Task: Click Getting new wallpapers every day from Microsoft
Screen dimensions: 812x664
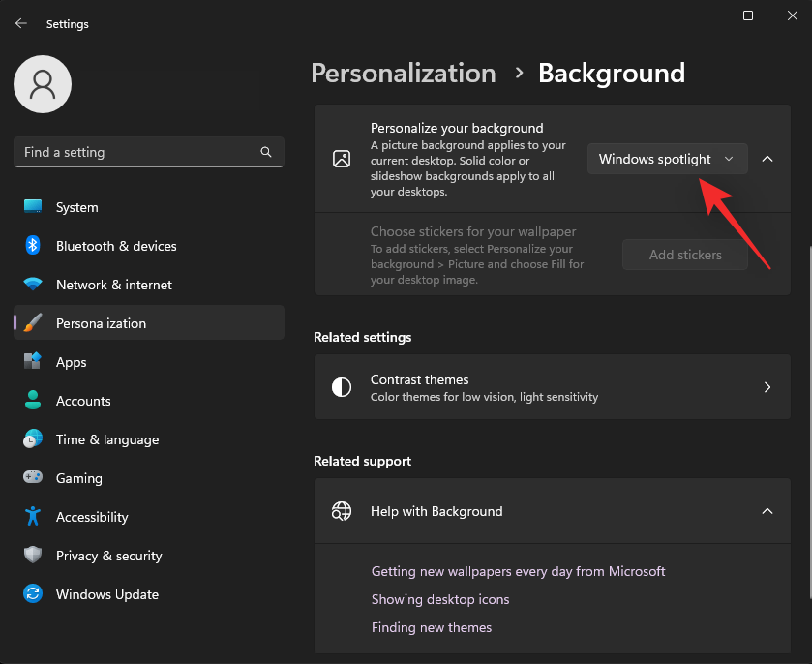Action: coord(519,571)
